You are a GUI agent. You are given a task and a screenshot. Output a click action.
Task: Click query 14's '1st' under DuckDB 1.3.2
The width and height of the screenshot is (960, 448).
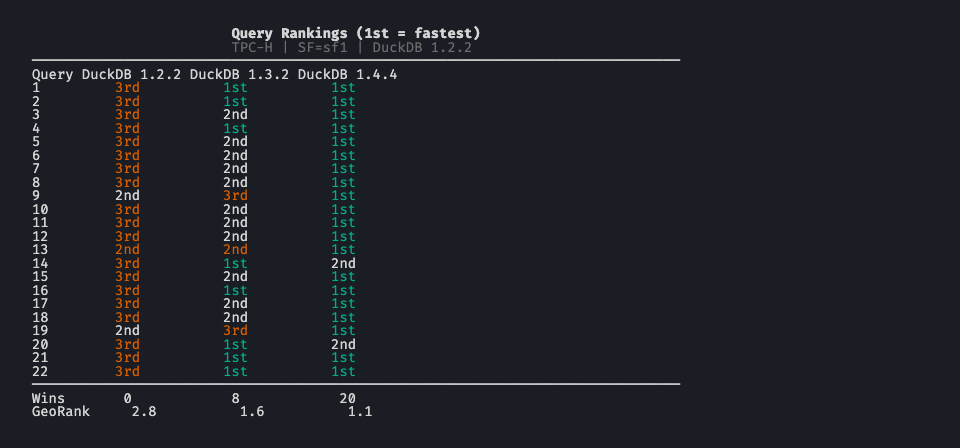coord(235,263)
